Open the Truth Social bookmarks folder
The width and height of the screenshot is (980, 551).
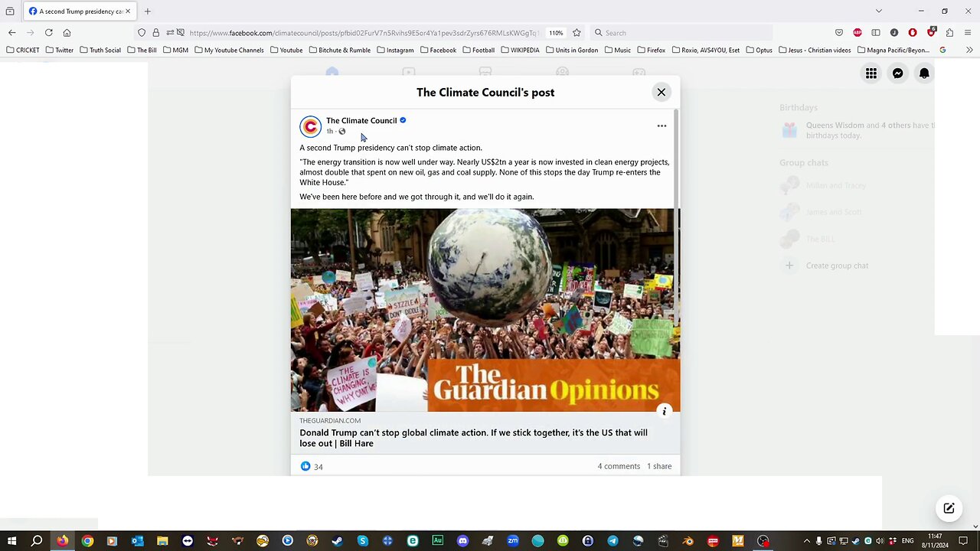click(x=100, y=51)
